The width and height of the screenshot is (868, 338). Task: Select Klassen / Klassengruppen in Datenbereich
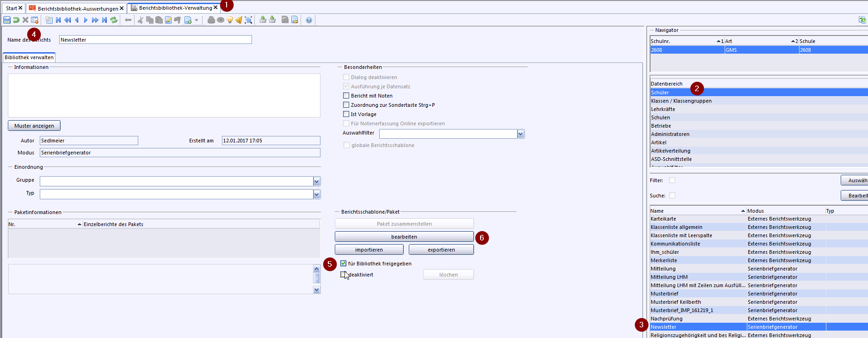759,101
